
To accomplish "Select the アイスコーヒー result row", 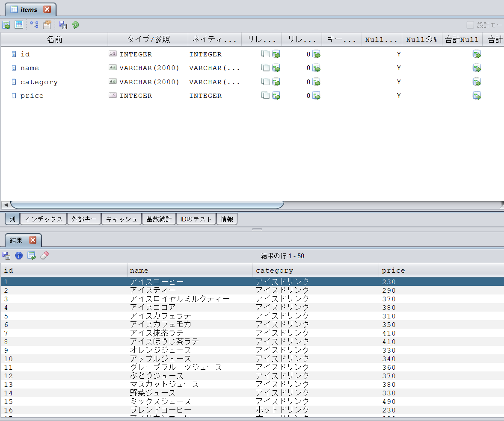I will [x=253, y=282].
